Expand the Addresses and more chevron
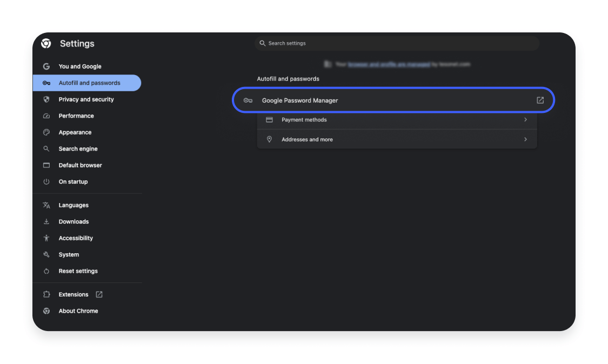608x364 pixels. tap(525, 139)
